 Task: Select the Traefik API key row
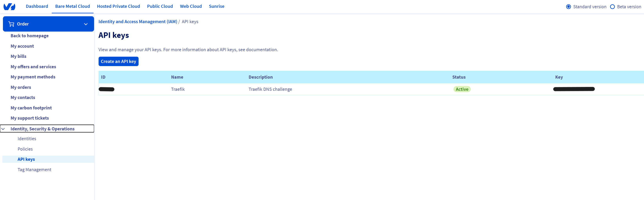point(178,89)
